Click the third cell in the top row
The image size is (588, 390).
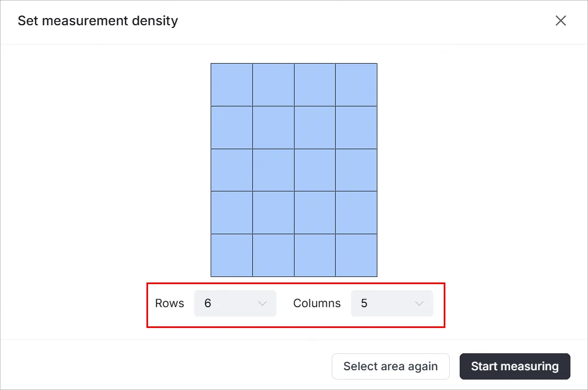pos(315,85)
